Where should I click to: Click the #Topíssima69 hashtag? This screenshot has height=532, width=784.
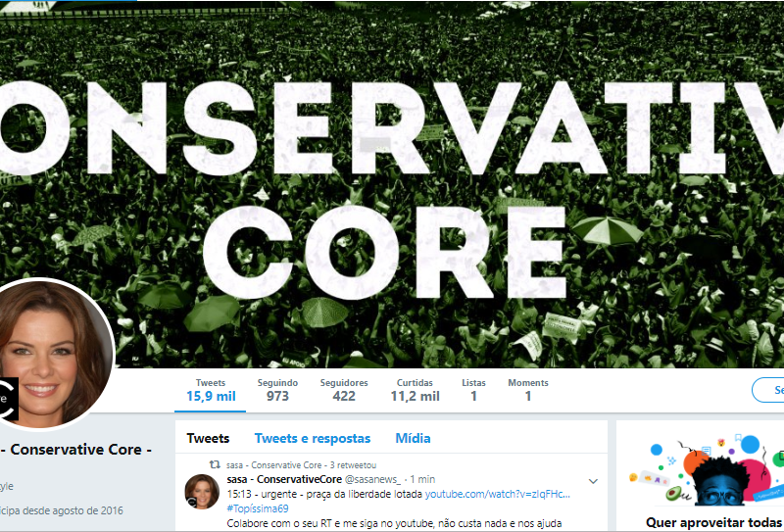click(258, 508)
